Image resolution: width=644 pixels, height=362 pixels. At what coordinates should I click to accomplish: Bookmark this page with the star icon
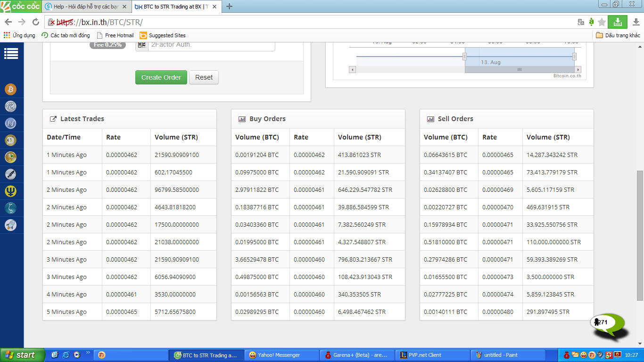(602, 22)
